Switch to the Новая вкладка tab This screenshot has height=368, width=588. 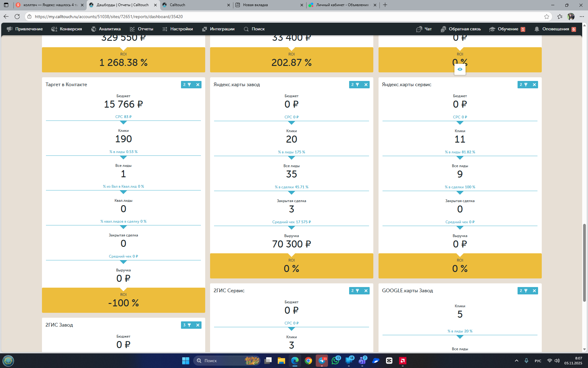tap(269, 5)
